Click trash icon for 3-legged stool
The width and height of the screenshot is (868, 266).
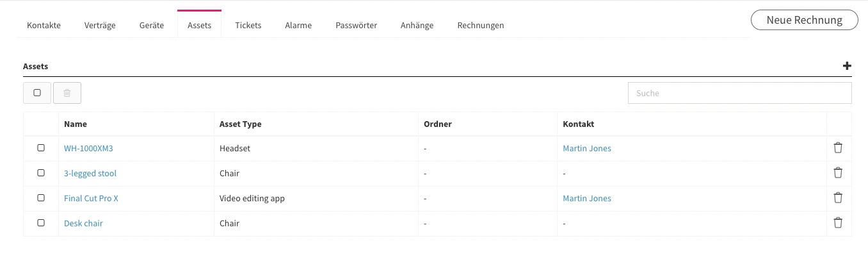[838, 173]
